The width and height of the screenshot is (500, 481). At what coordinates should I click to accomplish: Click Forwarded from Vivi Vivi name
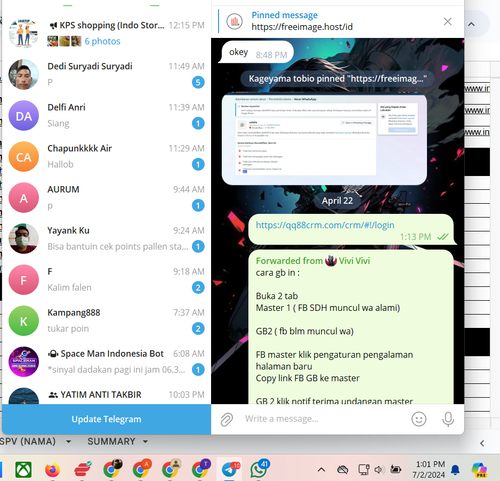354,261
